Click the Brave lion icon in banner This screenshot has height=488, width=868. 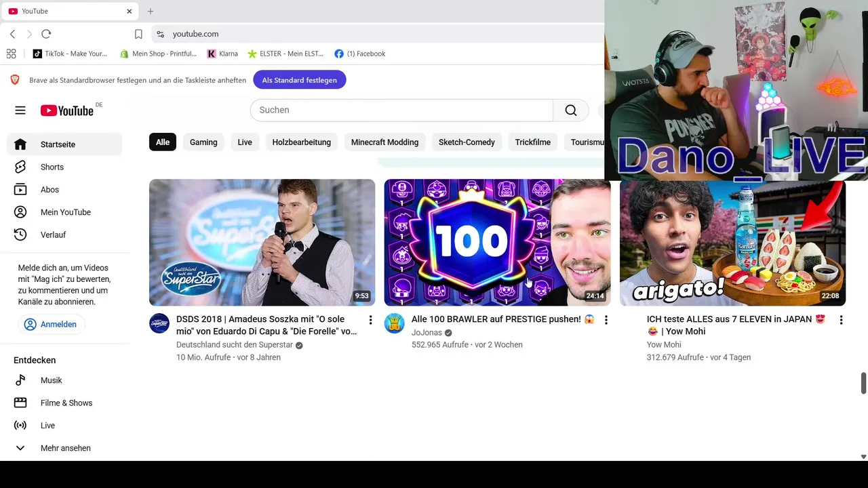pos(15,80)
